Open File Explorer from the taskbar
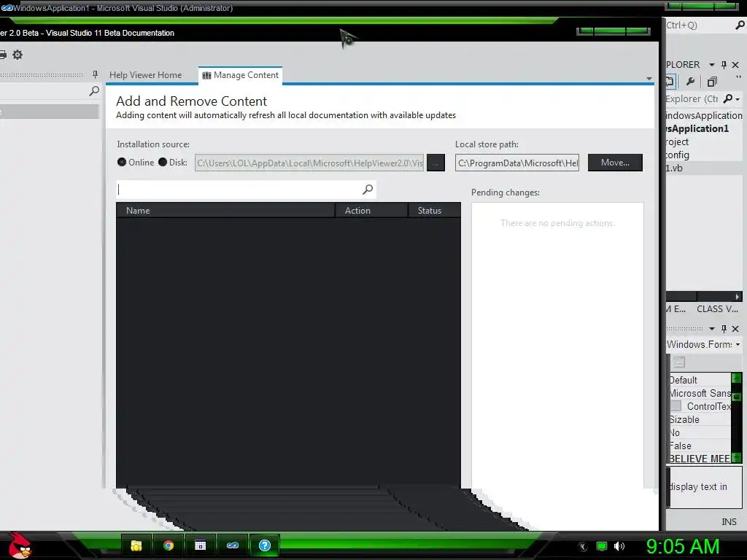This screenshot has height=560, width=747. (136, 545)
